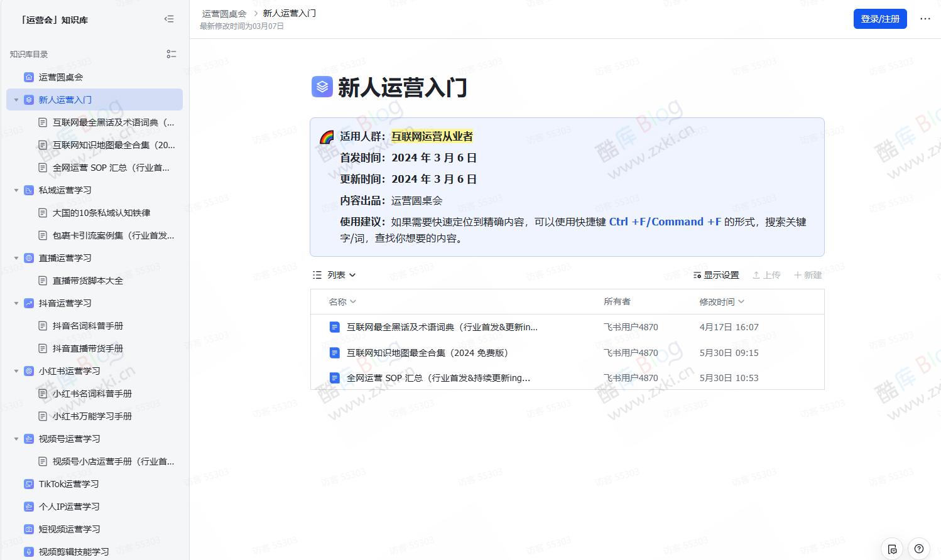Collapse the knowledge base sidebar panel

tap(169, 19)
